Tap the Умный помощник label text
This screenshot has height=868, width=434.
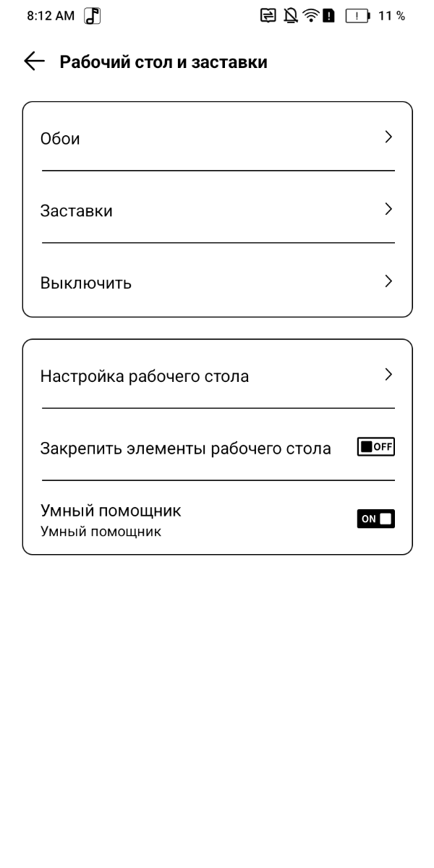[x=111, y=511]
